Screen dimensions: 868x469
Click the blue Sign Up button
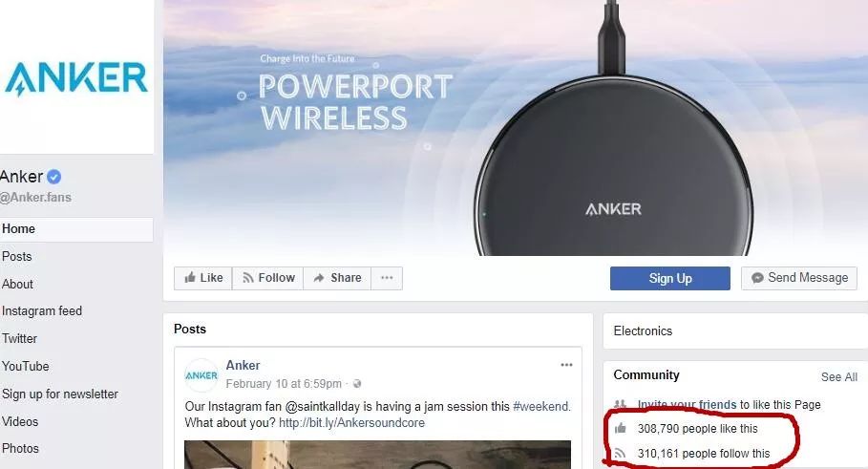pyautogui.click(x=669, y=278)
